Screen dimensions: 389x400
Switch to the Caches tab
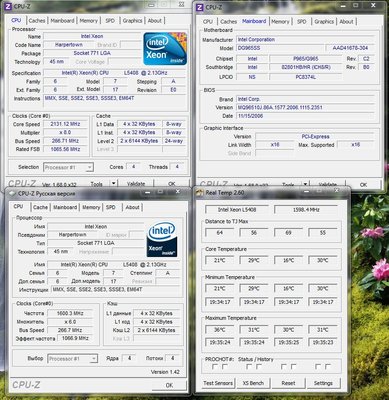[37, 20]
